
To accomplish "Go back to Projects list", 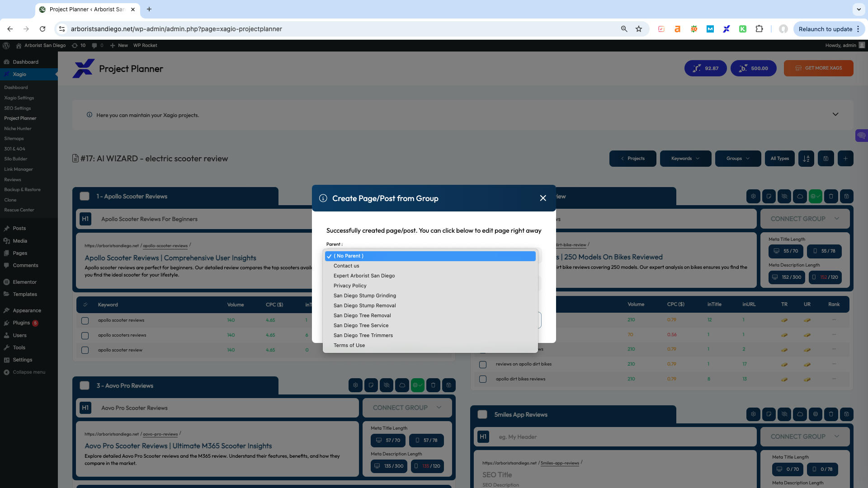I will click(x=632, y=159).
